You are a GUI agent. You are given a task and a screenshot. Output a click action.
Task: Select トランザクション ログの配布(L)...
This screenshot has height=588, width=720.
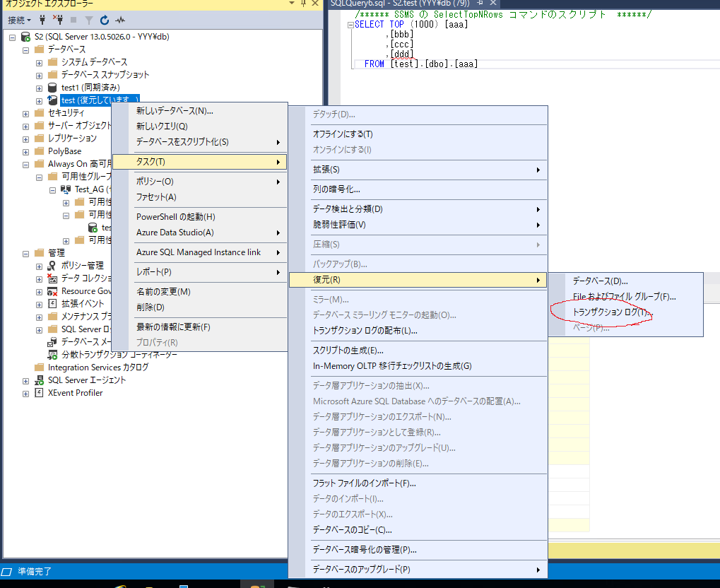click(x=418, y=331)
